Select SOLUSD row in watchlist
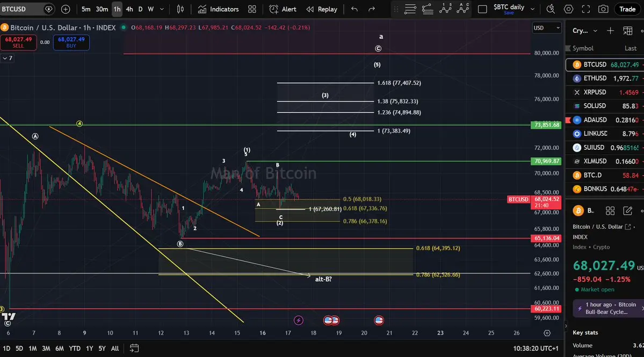Screen dimensions: 644x357 (605, 106)
